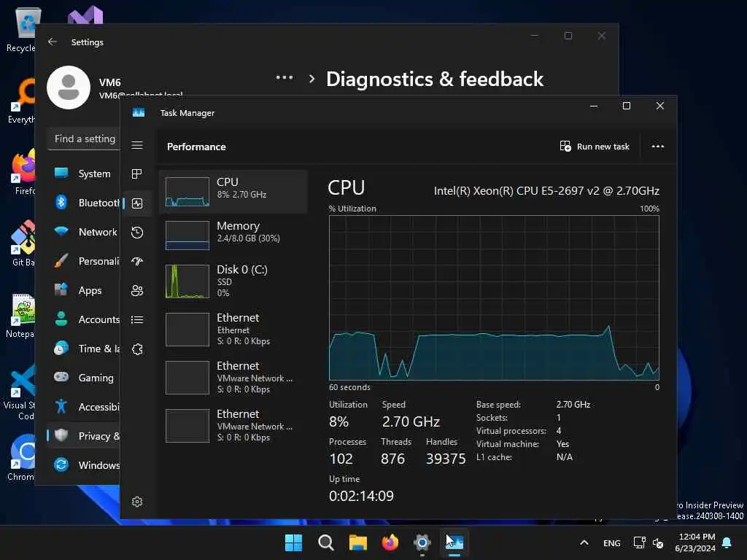This screenshot has height=560, width=747.
Task: Open System in Settings sidebar
Action: tap(83, 174)
